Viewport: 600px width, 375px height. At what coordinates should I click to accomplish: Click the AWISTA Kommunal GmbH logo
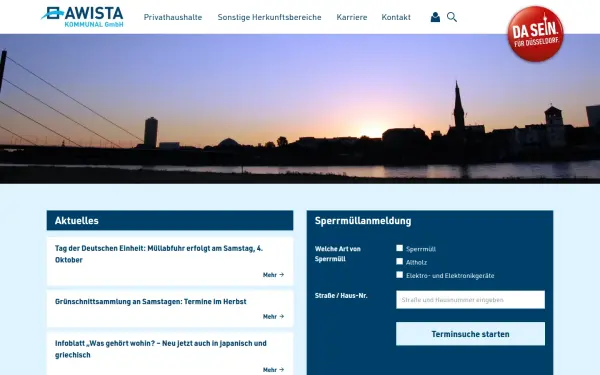pyautogui.click(x=82, y=17)
